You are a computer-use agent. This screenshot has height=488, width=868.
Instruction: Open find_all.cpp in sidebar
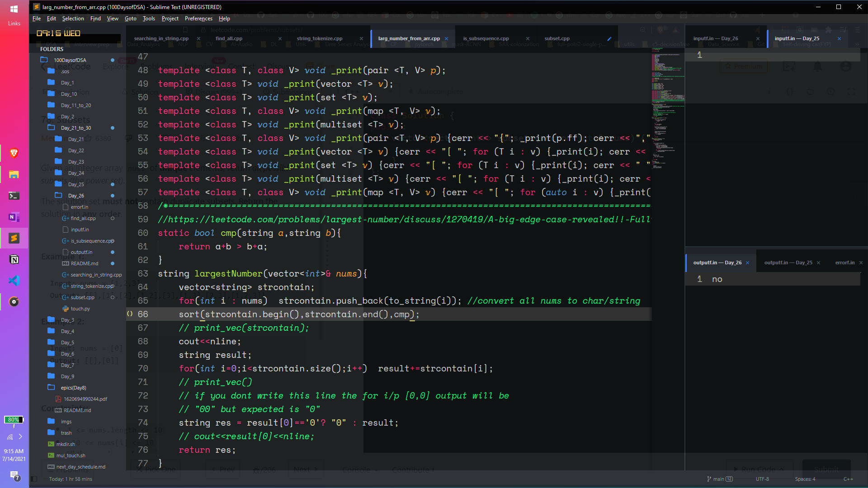tap(83, 218)
